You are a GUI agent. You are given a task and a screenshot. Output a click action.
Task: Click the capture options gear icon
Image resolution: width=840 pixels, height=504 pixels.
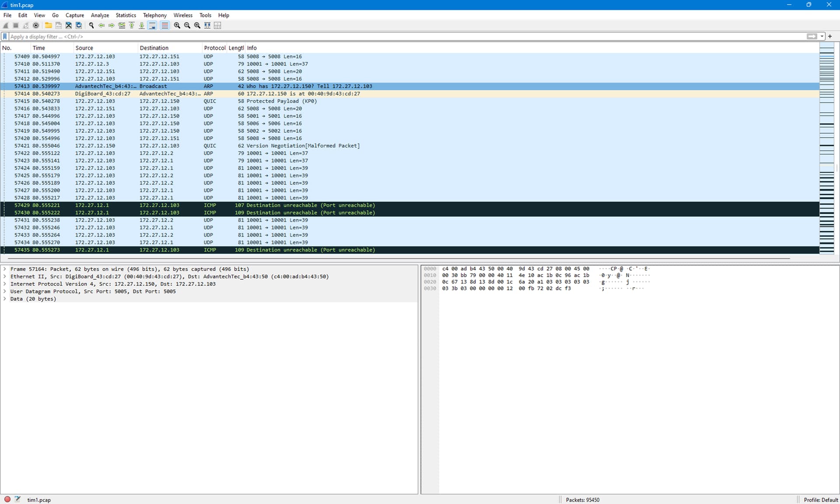click(x=36, y=25)
